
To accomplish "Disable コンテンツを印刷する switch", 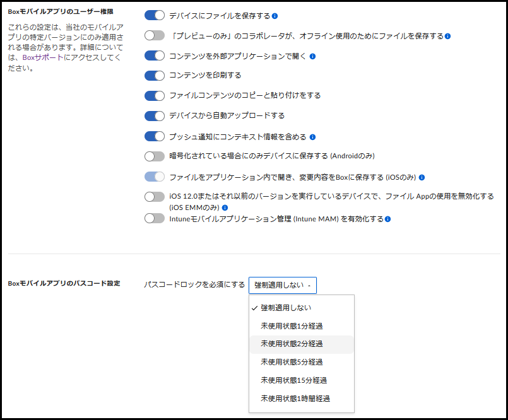I will click(x=154, y=76).
